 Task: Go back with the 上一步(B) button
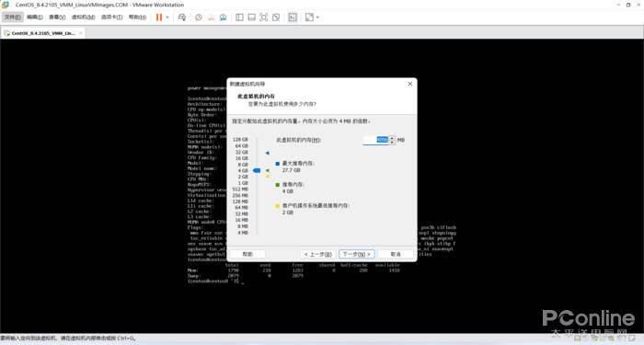tap(318, 254)
